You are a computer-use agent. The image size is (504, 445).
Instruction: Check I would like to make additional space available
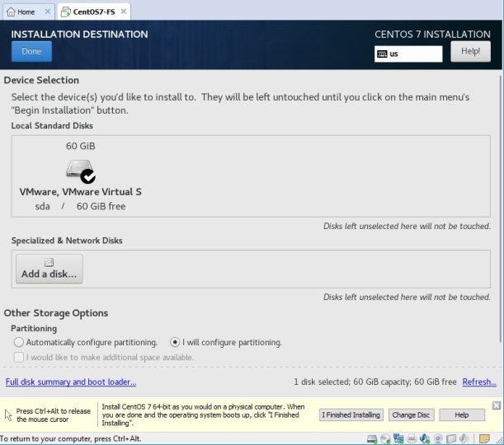(x=19, y=358)
